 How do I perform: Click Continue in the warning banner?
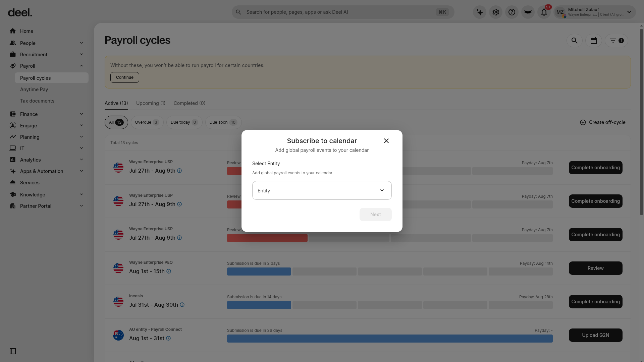125,77
